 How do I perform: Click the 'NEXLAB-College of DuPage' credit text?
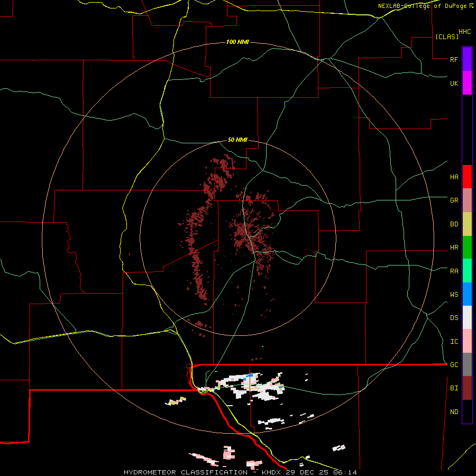(422, 6)
